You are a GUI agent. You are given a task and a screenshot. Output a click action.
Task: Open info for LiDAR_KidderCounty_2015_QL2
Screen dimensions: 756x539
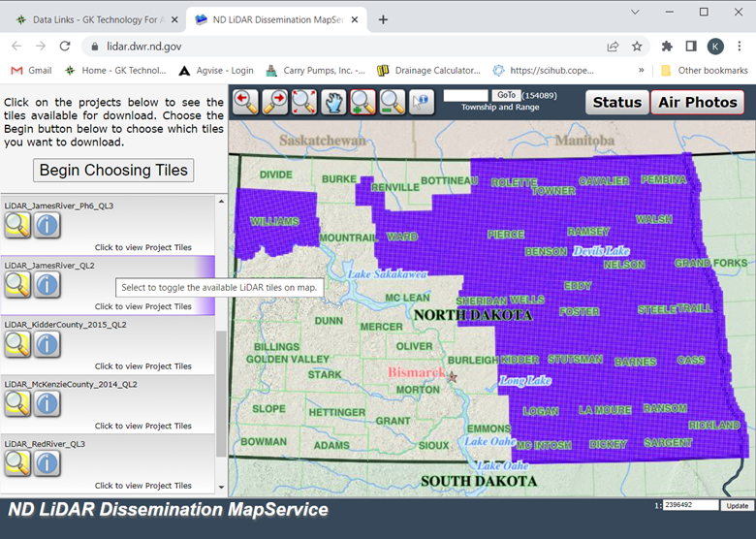(47, 344)
